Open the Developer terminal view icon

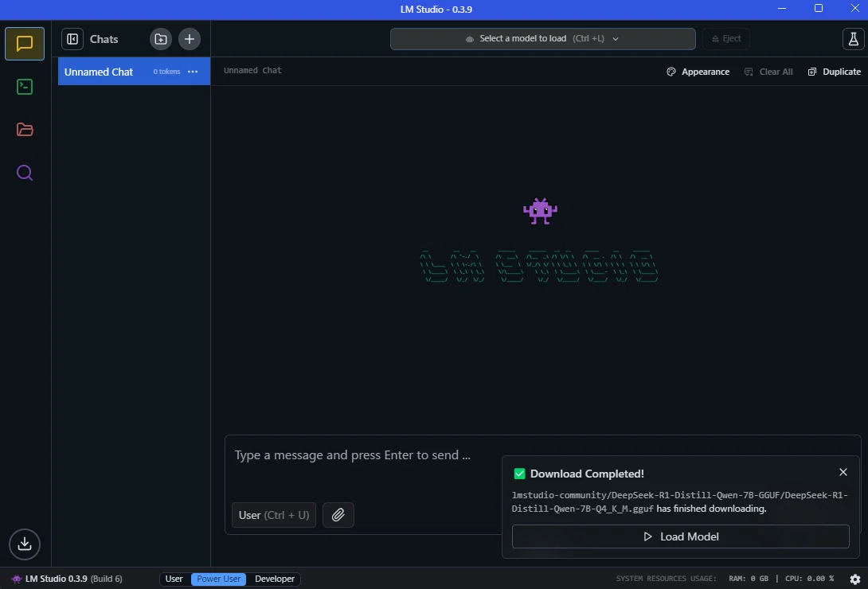click(x=25, y=87)
